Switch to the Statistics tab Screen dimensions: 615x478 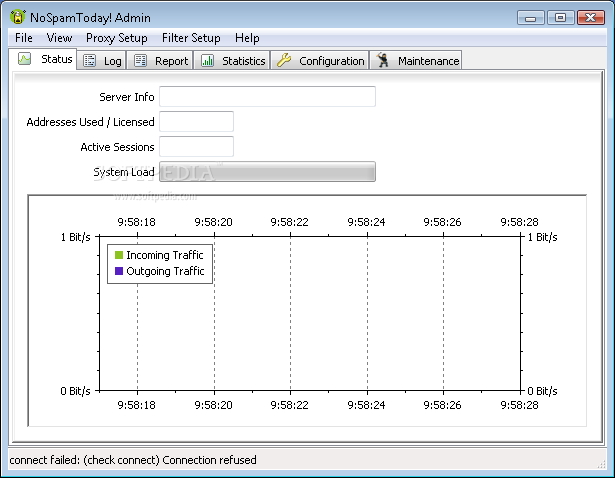tap(232, 60)
